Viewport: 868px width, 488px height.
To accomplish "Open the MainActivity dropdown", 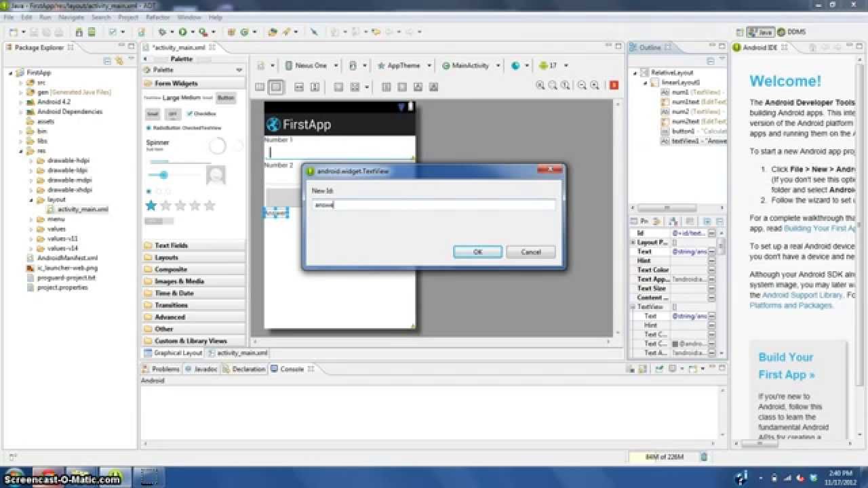I will tap(471, 66).
